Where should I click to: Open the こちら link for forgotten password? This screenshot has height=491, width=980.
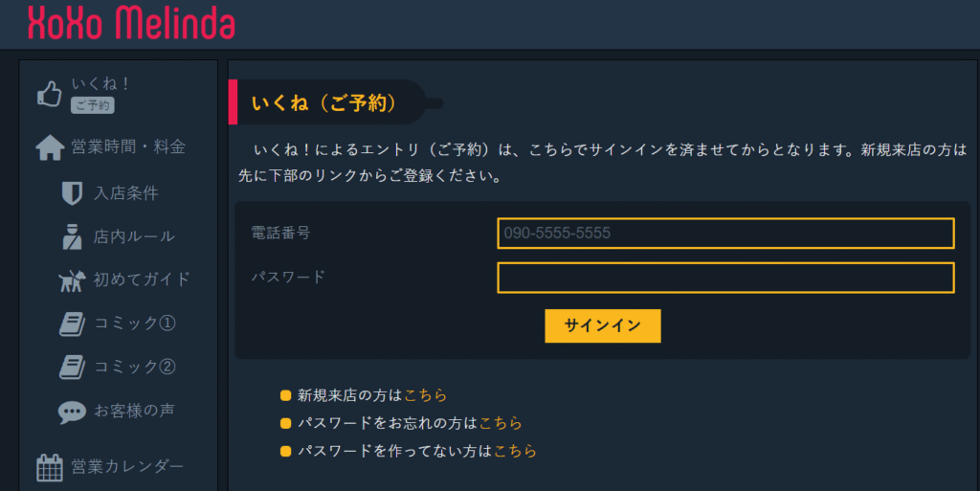[501, 423]
